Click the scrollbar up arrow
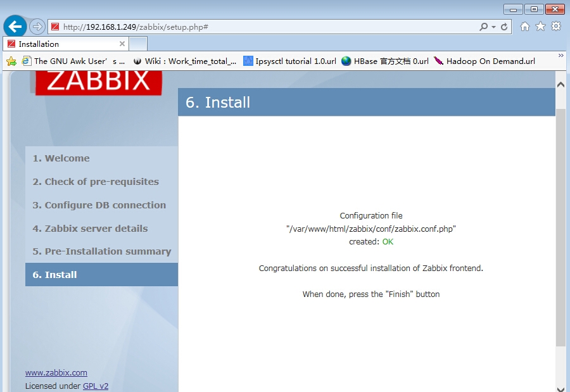 click(560, 84)
